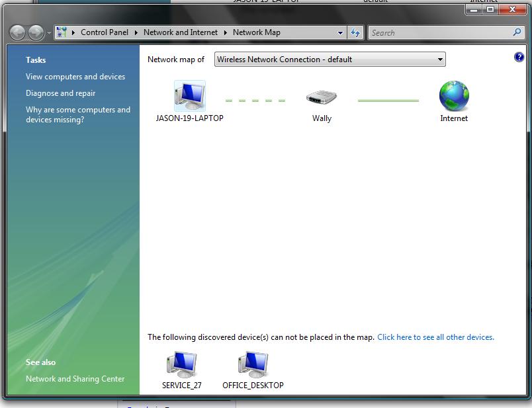Open the Internet globe icon
The image size is (532, 408).
454,96
